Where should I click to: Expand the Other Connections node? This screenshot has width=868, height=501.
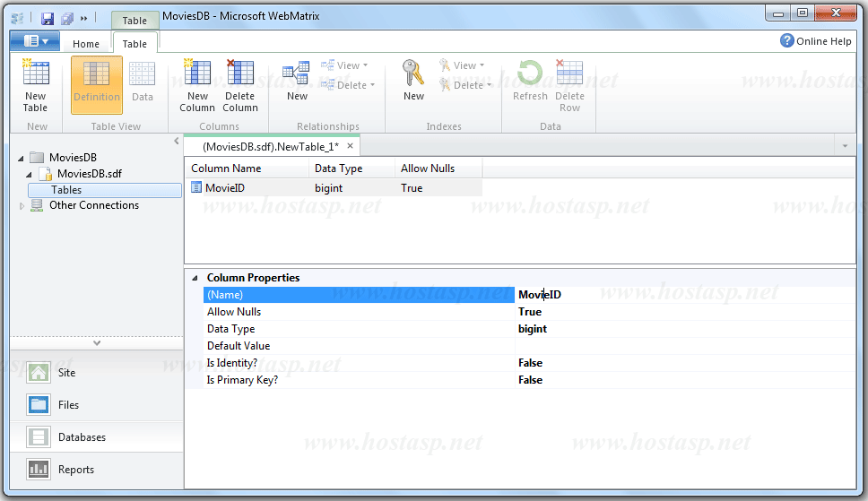[22, 206]
